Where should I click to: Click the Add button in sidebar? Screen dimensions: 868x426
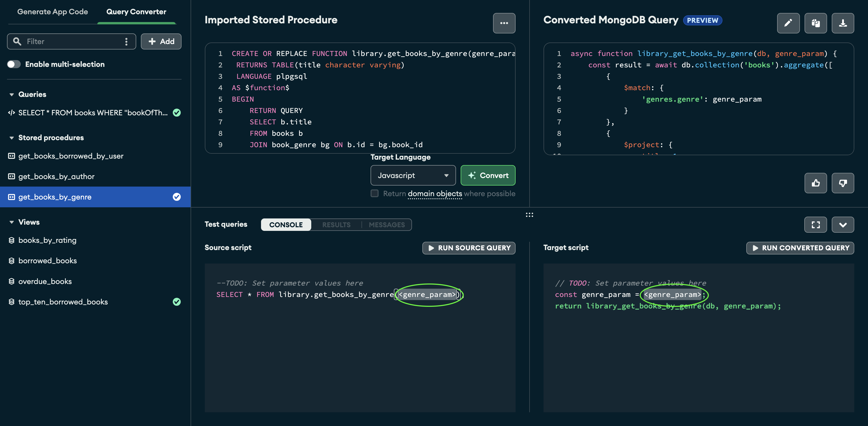pyautogui.click(x=161, y=41)
